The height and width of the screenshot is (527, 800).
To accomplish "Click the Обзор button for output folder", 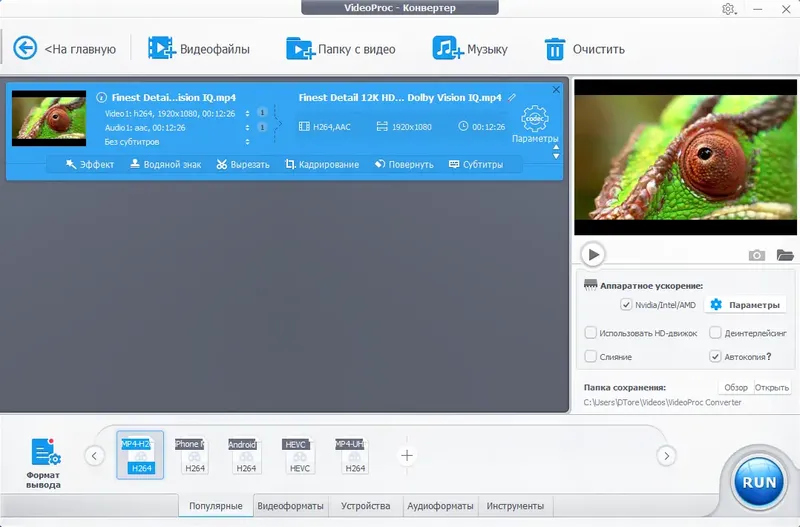I will point(736,387).
